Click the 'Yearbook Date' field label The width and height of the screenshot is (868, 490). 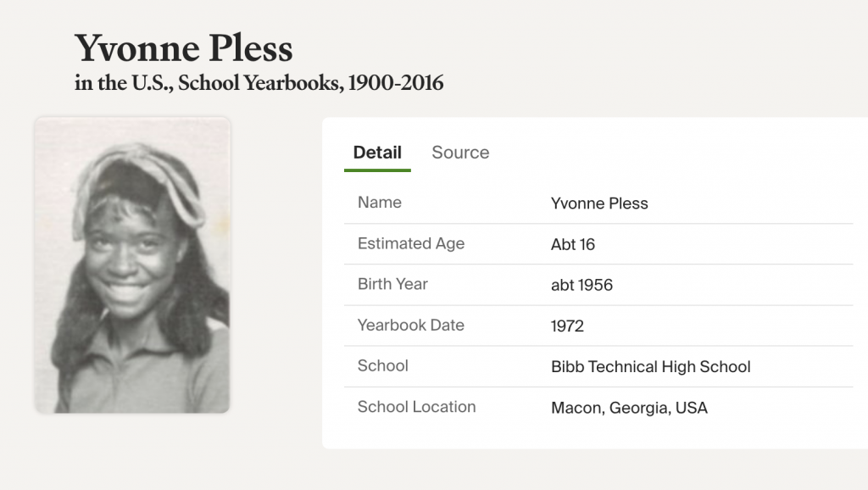tap(411, 325)
